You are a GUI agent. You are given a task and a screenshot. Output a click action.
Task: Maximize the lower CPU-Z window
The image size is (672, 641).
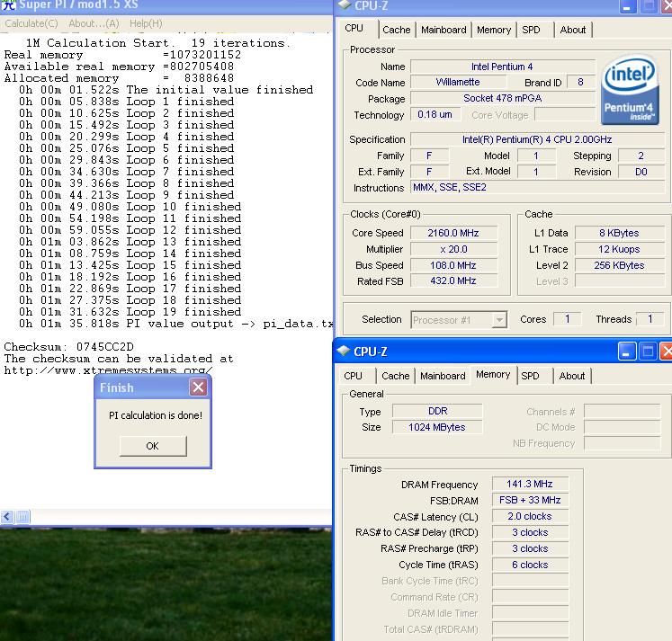(648, 352)
